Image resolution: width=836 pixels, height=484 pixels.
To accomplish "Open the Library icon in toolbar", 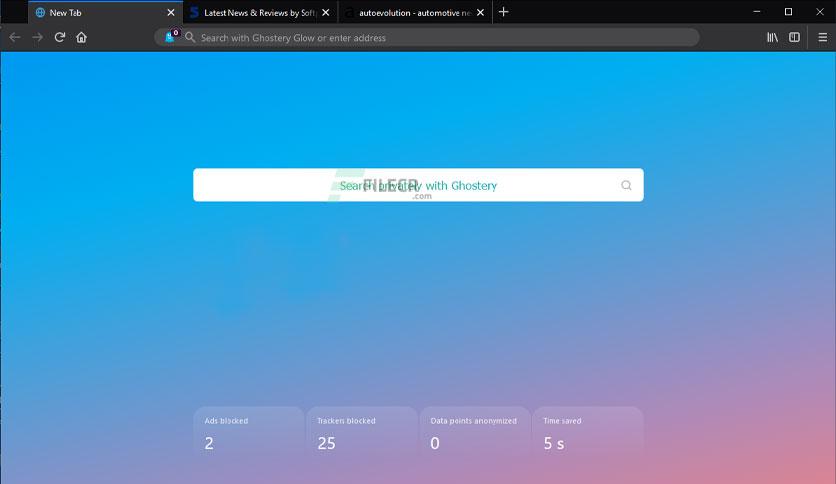I will point(772,37).
